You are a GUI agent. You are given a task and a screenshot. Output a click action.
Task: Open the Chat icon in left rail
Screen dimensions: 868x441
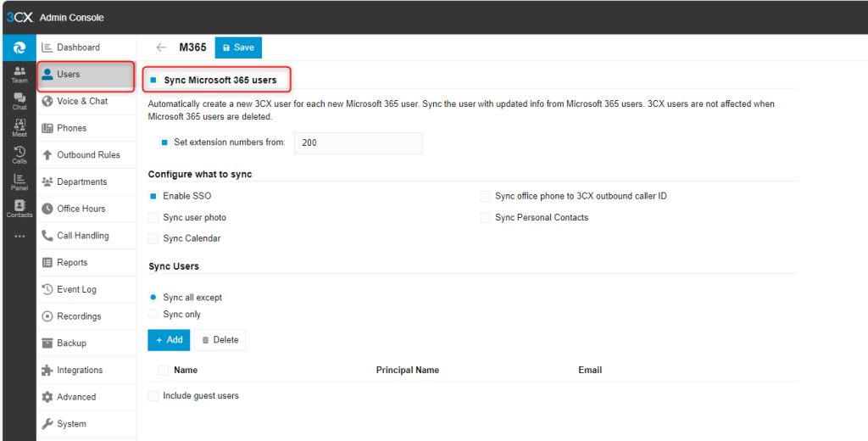19,102
